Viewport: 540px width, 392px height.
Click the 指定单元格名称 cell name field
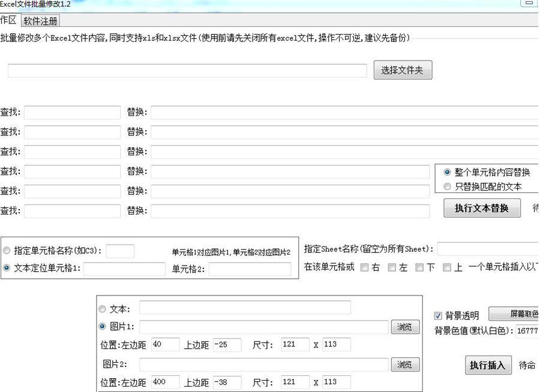click(x=120, y=251)
